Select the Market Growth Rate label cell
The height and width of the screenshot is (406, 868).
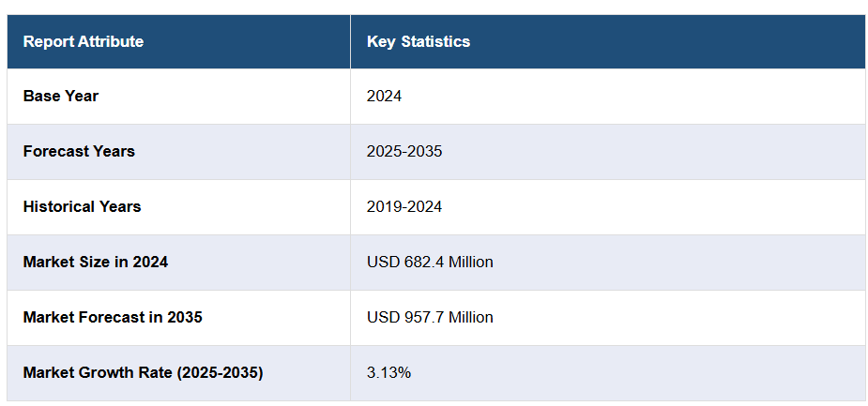coord(143,372)
